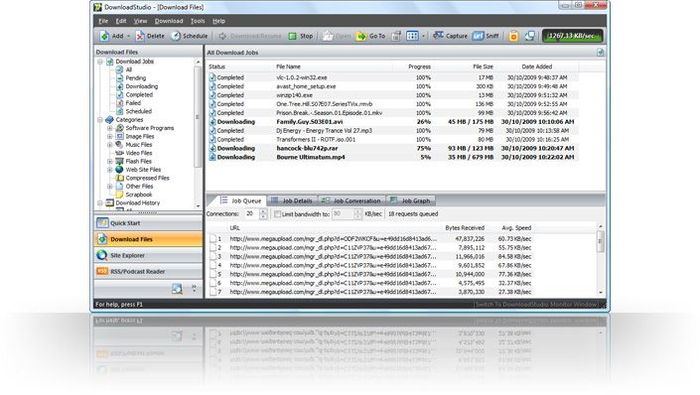
Task: Stop the active download
Action: coord(300,36)
